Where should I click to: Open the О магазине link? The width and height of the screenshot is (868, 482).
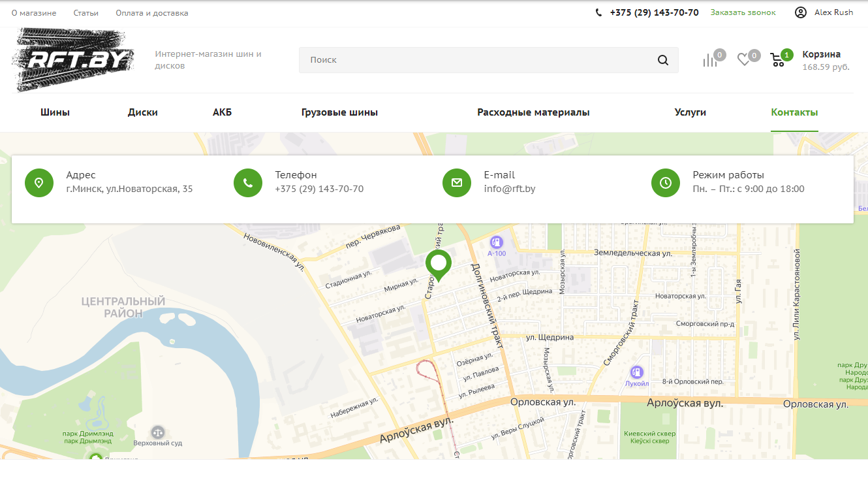[34, 13]
